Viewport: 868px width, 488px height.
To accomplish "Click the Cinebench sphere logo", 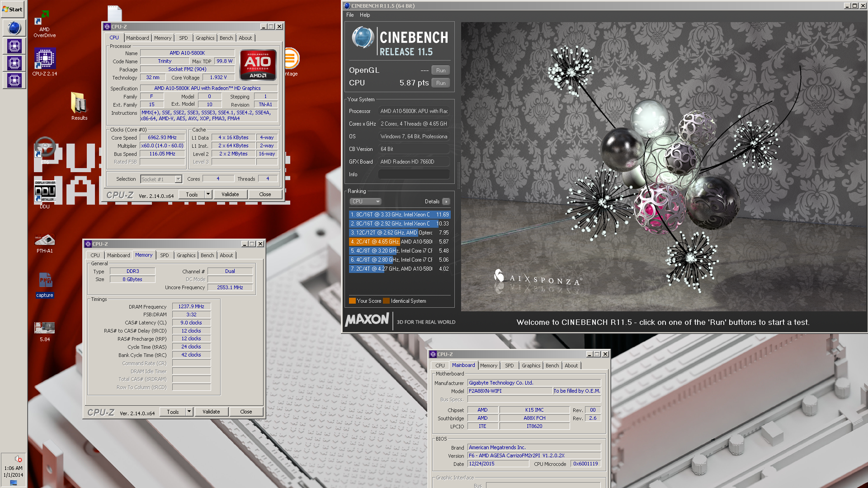I will [363, 38].
